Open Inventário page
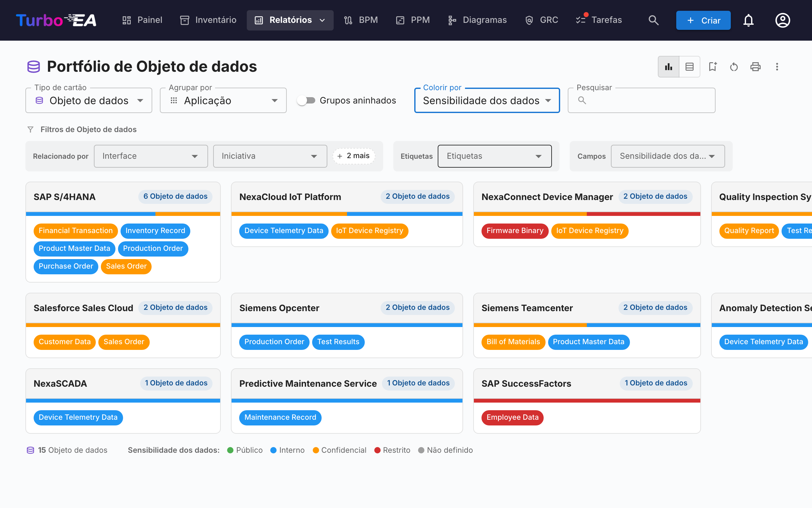The height and width of the screenshot is (508, 812). coord(208,20)
